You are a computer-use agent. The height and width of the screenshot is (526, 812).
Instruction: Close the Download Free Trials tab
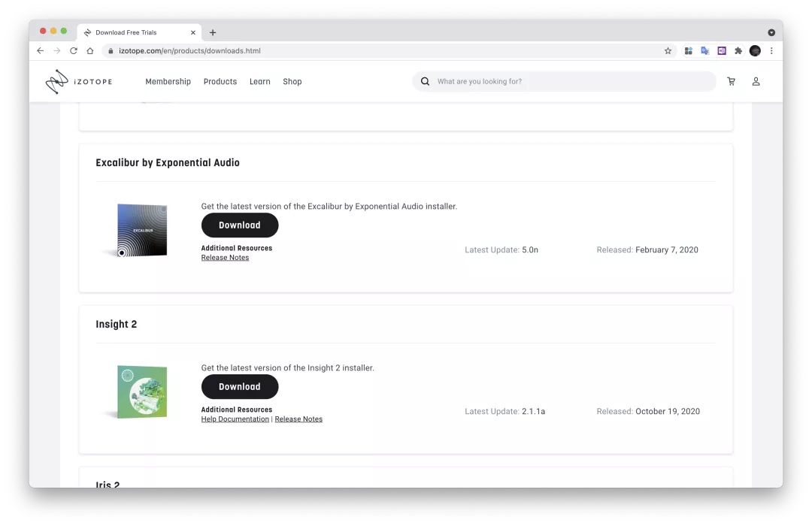click(193, 32)
